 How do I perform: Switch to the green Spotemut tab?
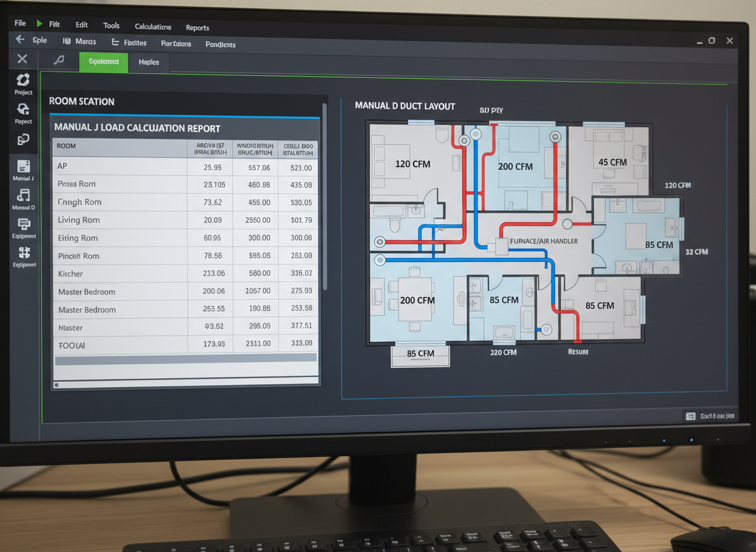[x=103, y=62]
